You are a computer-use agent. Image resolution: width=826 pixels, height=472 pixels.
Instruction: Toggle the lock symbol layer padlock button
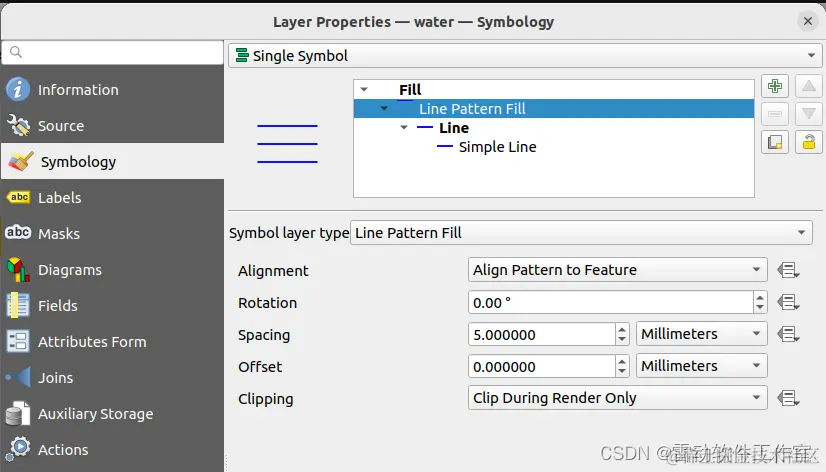809,142
